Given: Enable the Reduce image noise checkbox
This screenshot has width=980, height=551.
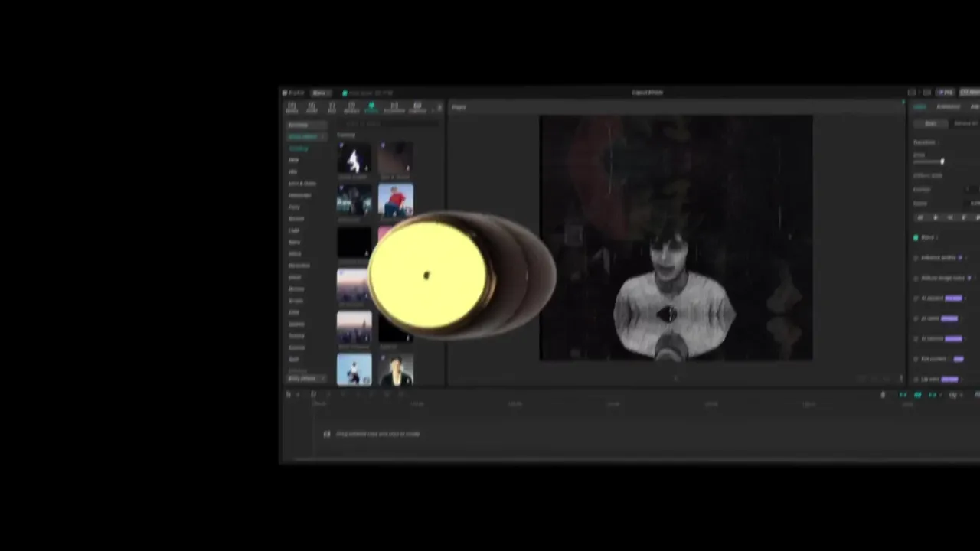Looking at the screenshot, I should coord(916,278).
